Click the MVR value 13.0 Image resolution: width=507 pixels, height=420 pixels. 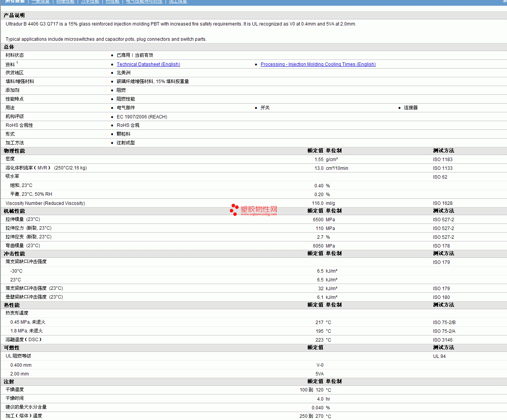pos(319,168)
